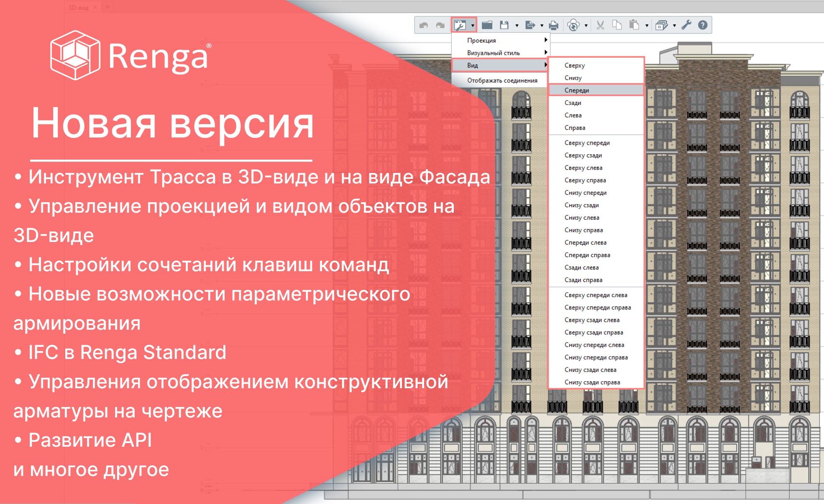
Task: Switch to Сверху спереди справа view
Action: [x=596, y=308]
